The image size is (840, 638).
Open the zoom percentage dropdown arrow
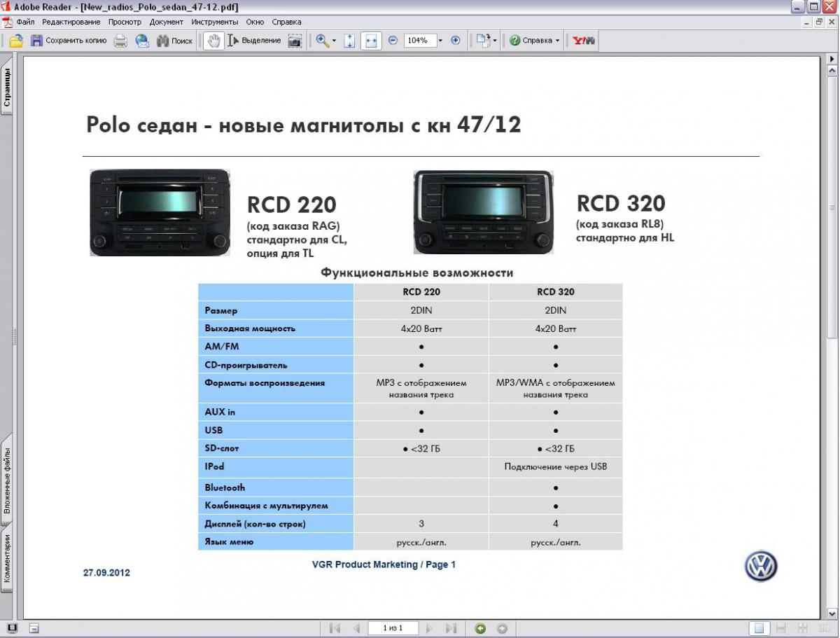440,41
